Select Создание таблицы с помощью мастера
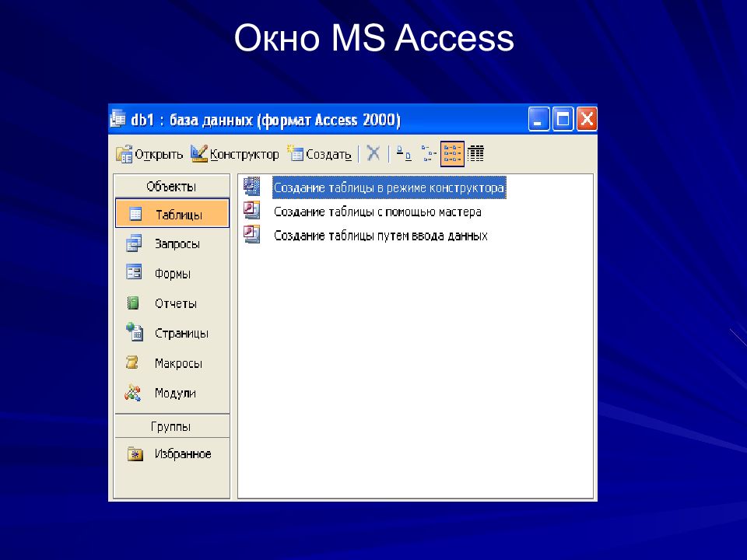This screenshot has height=560, width=747. pos(377,212)
